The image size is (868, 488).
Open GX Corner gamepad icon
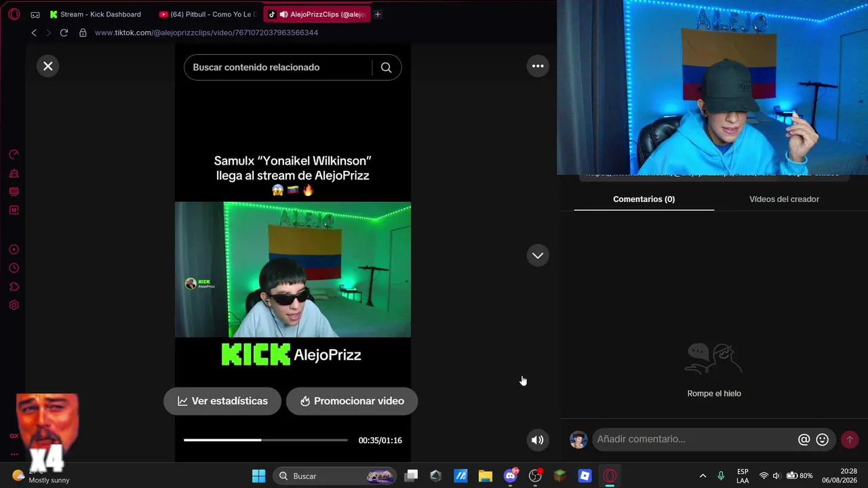tap(35, 14)
